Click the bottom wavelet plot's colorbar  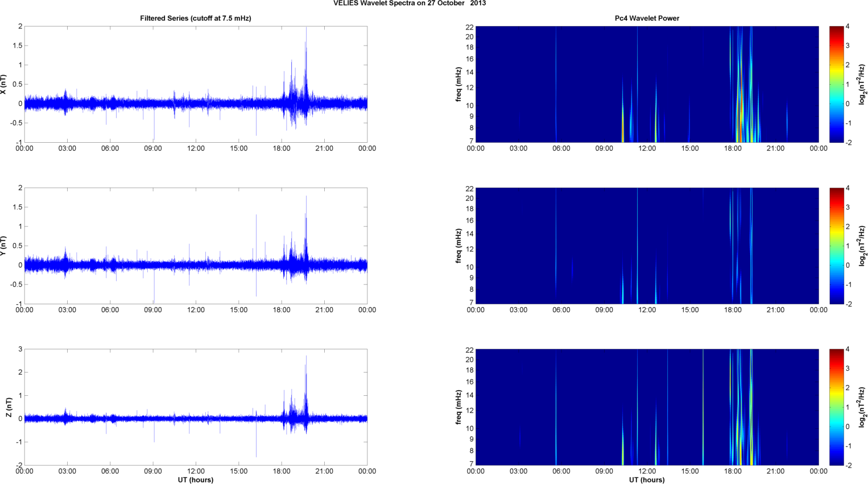coord(836,407)
